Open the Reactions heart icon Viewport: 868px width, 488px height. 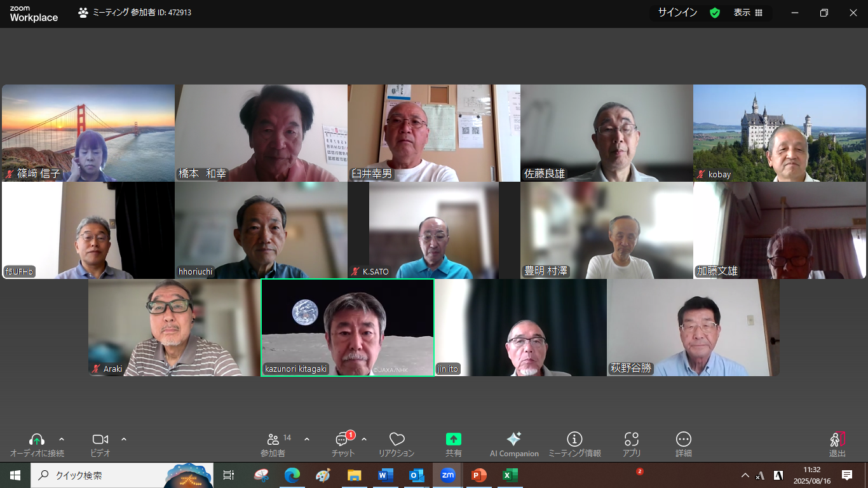coord(397,439)
